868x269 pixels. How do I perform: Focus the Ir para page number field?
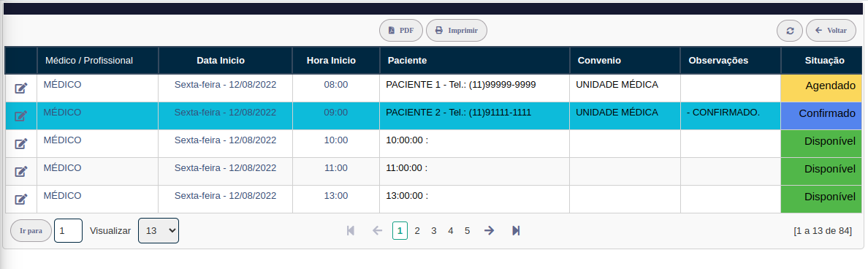(x=68, y=231)
